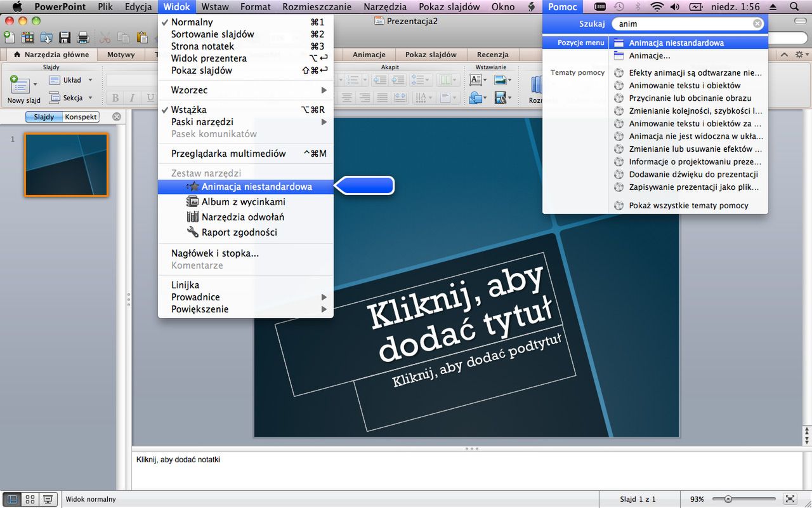Viewport: 812px width, 508px height.
Task: Switch the pane to Konspekt
Action: click(81, 117)
